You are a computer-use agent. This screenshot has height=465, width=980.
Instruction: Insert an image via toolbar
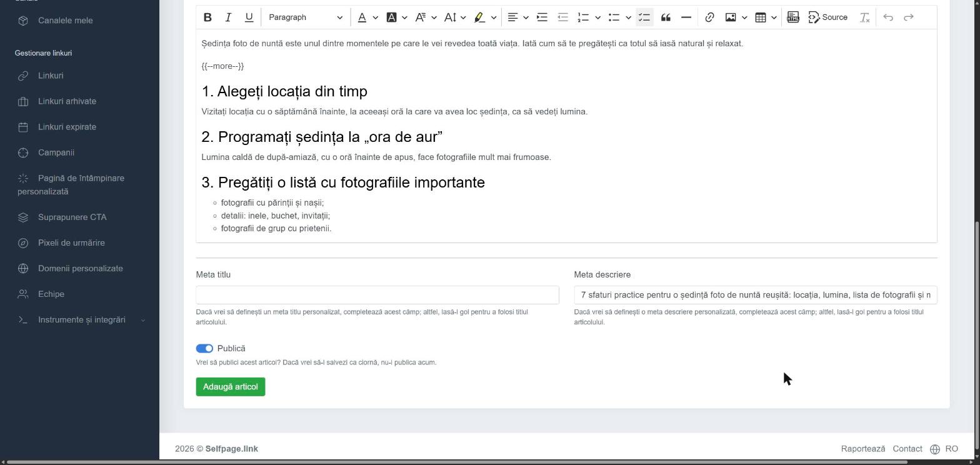point(730,17)
